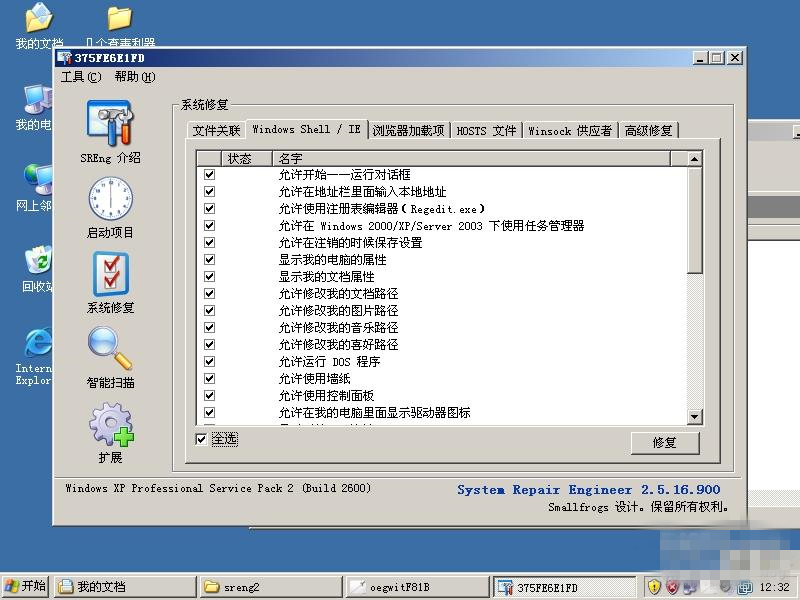Click the list vertical scrollbar thumb
Image resolution: width=800 pixels, height=600 pixels.
(x=694, y=220)
